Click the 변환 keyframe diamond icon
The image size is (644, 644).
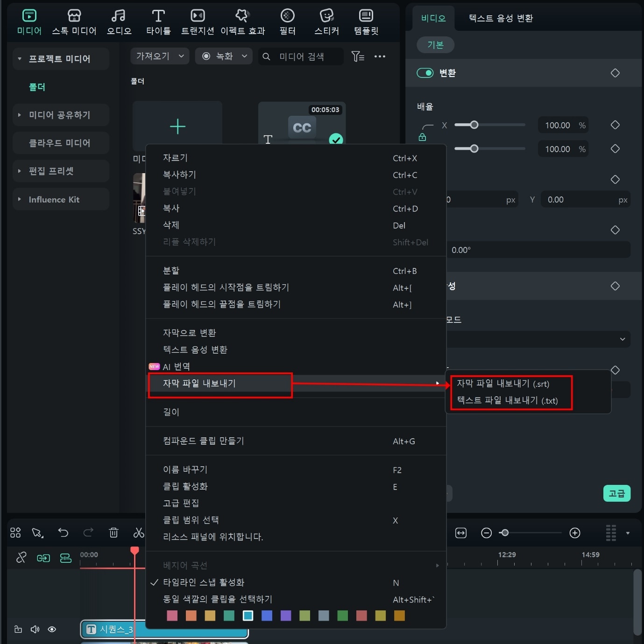615,73
